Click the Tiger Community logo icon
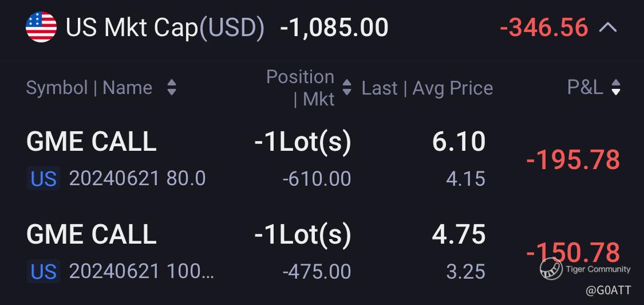The height and width of the screenshot is (305, 644). (551, 269)
